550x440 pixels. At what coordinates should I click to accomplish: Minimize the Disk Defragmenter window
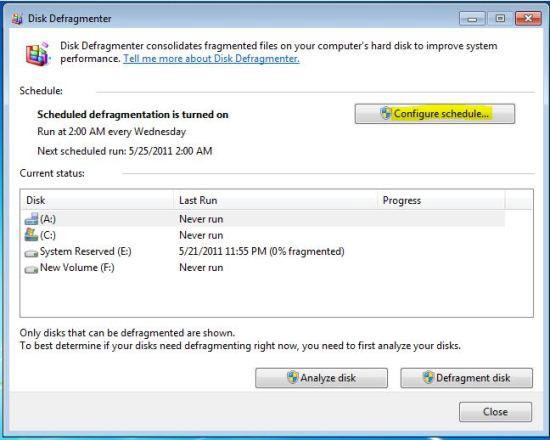pyautogui.click(x=472, y=18)
